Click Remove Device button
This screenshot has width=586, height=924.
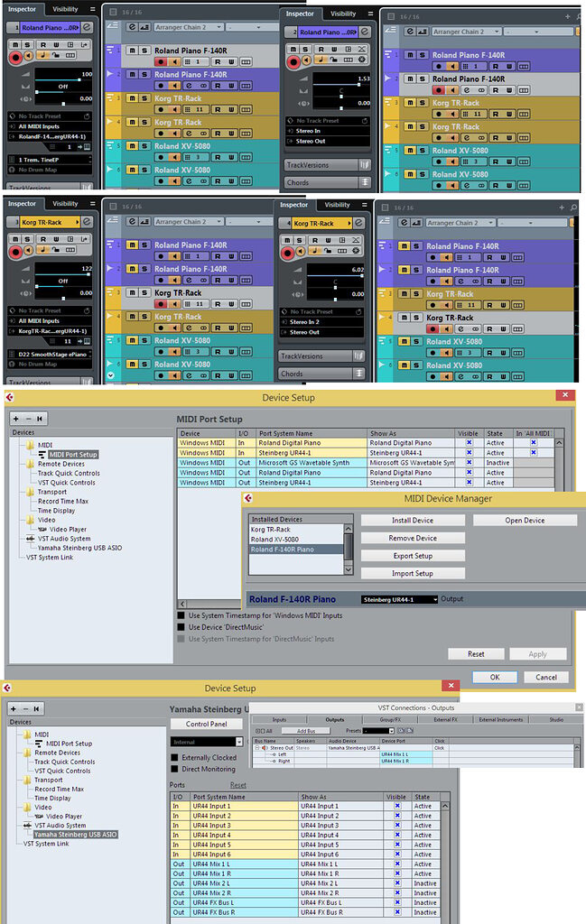click(x=413, y=538)
